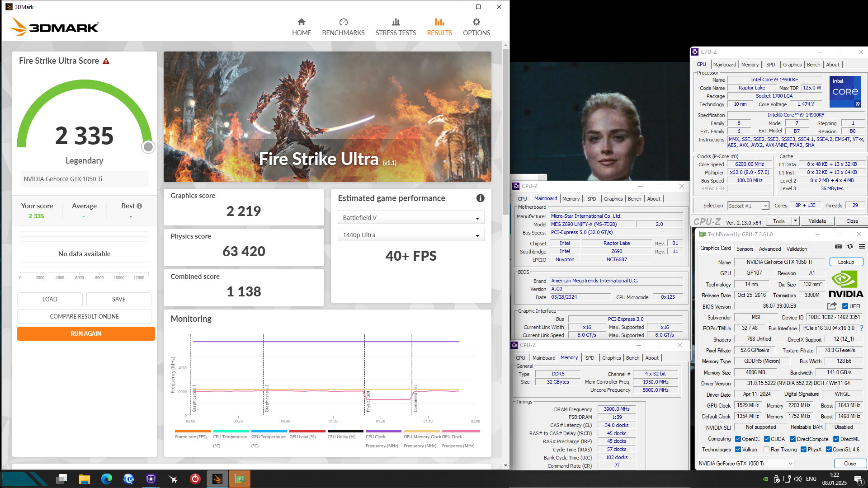Screen dimensions: 868x488
Task: Toggle the Vulkan checkbox
Action: (738, 449)
